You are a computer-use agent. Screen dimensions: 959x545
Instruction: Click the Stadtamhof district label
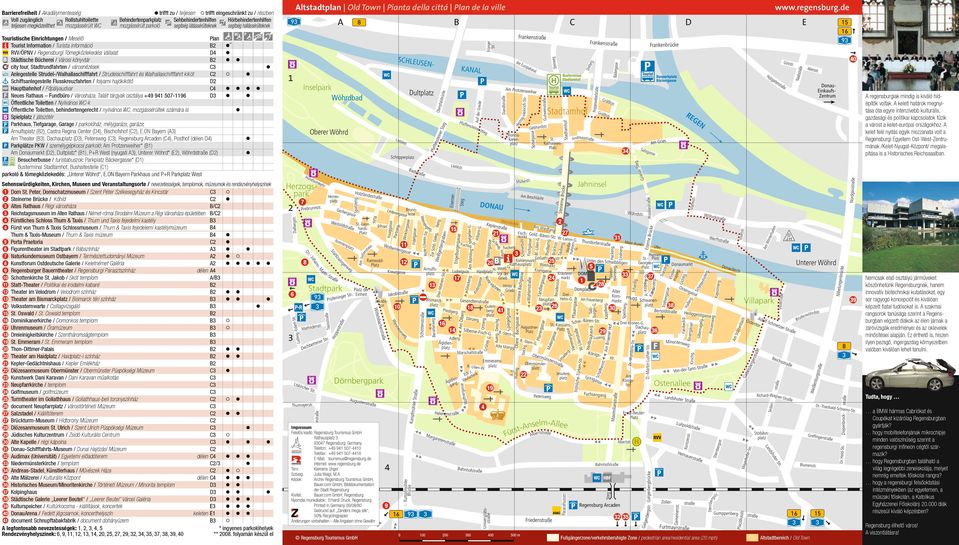pos(567,112)
